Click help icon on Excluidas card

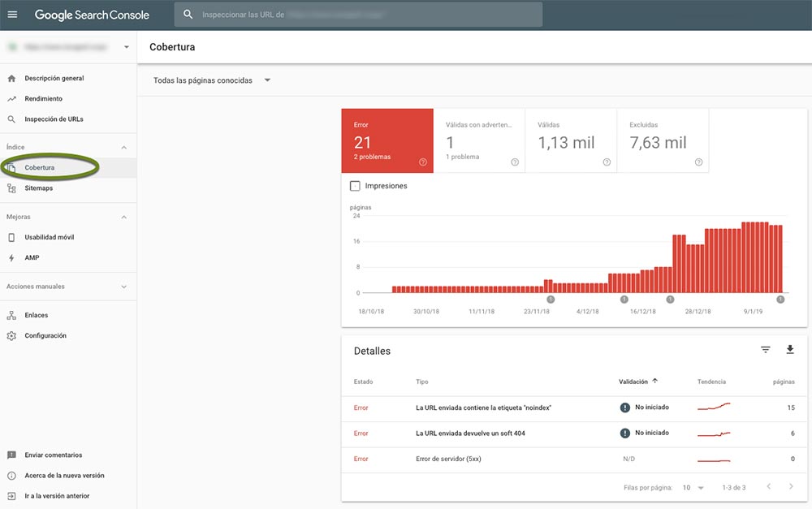(698, 162)
